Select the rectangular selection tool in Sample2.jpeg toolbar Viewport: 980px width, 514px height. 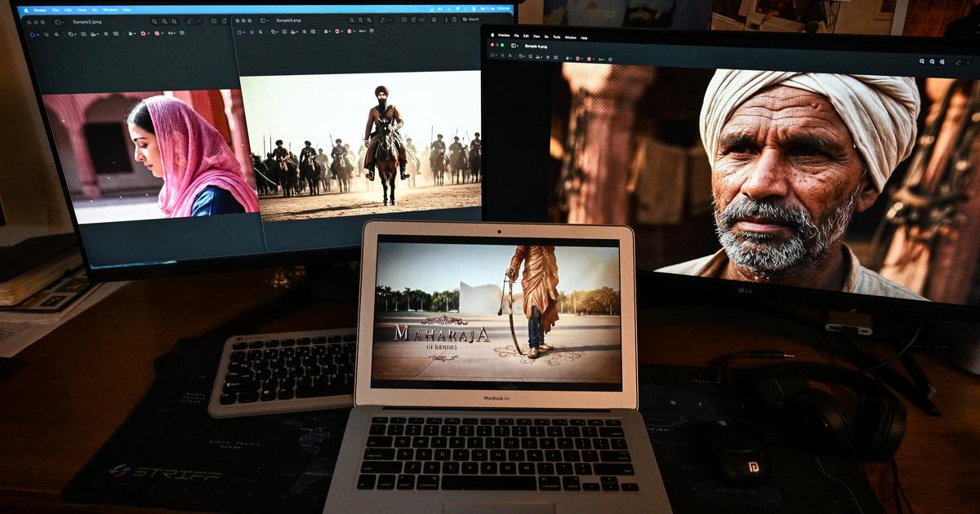pyautogui.click(x=33, y=34)
